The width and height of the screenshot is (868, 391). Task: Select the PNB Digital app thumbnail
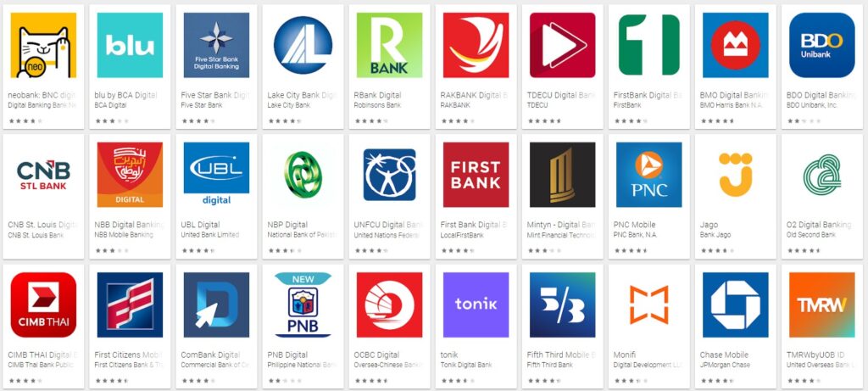[x=303, y=304]
